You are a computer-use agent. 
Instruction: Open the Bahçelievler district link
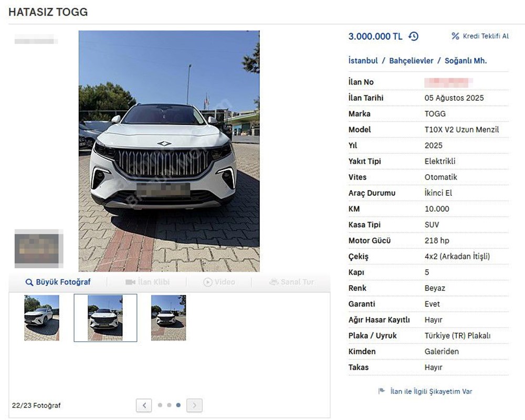(x=411, y=60)
